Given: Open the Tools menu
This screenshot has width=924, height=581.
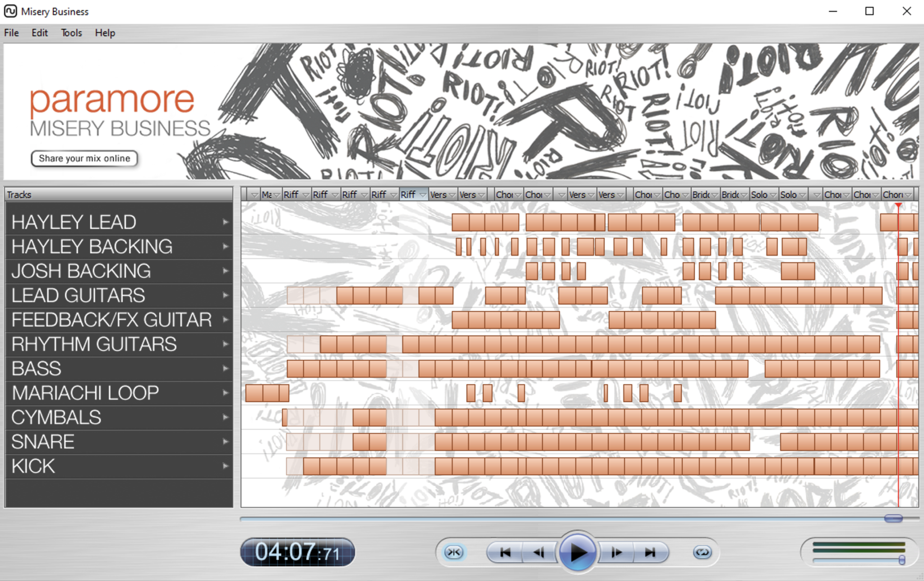Looking at the screenshot, I should (71, 33).
